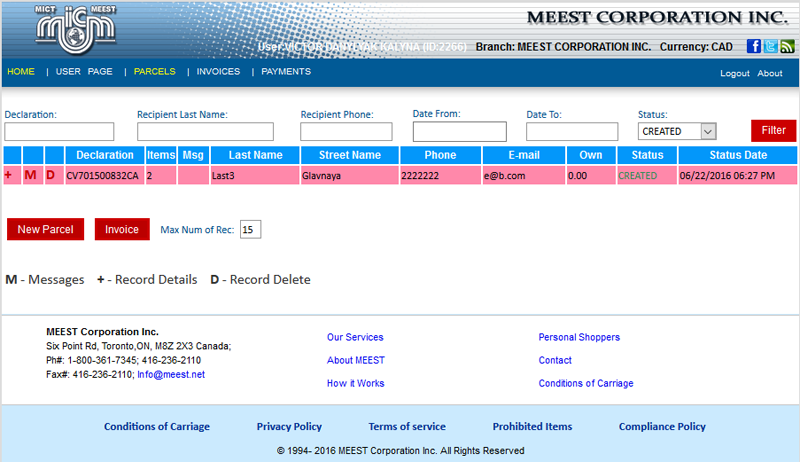Select the e@b.com email cell
The height and width of the screenshot is (462, 800).
[524, 175]
